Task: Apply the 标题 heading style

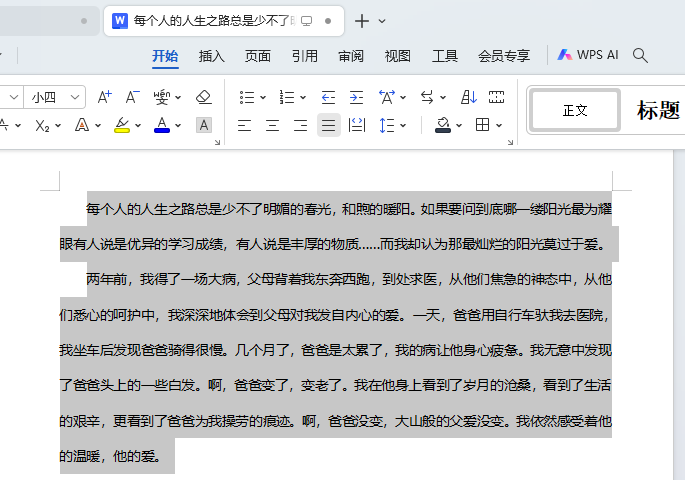Action: coord(658,111)
